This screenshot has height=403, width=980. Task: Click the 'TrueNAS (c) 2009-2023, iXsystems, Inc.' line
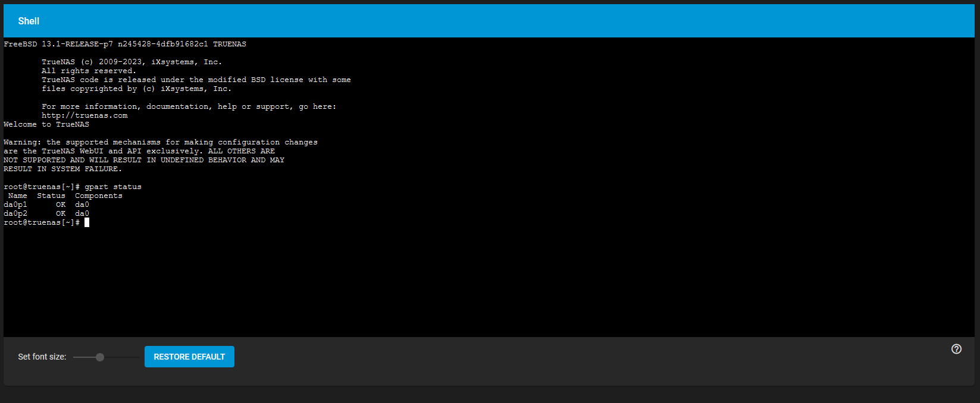pyautogui.click(x=131, y=62)
